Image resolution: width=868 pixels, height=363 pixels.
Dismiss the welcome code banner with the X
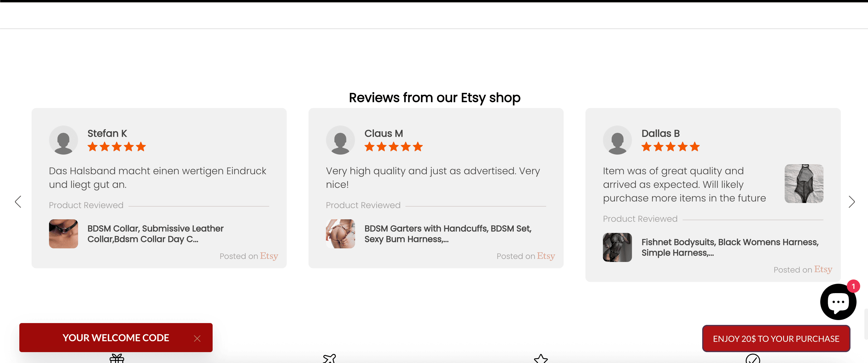[x=197, y=338]
